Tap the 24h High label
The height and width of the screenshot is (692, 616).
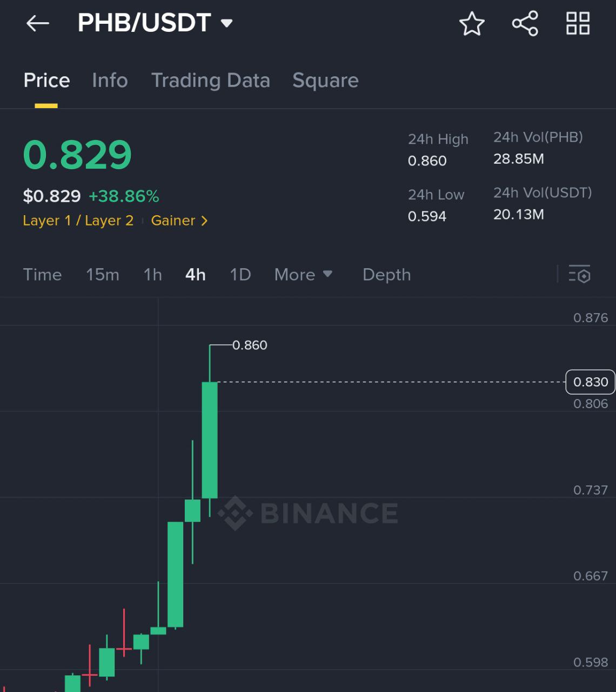[438, 139]
